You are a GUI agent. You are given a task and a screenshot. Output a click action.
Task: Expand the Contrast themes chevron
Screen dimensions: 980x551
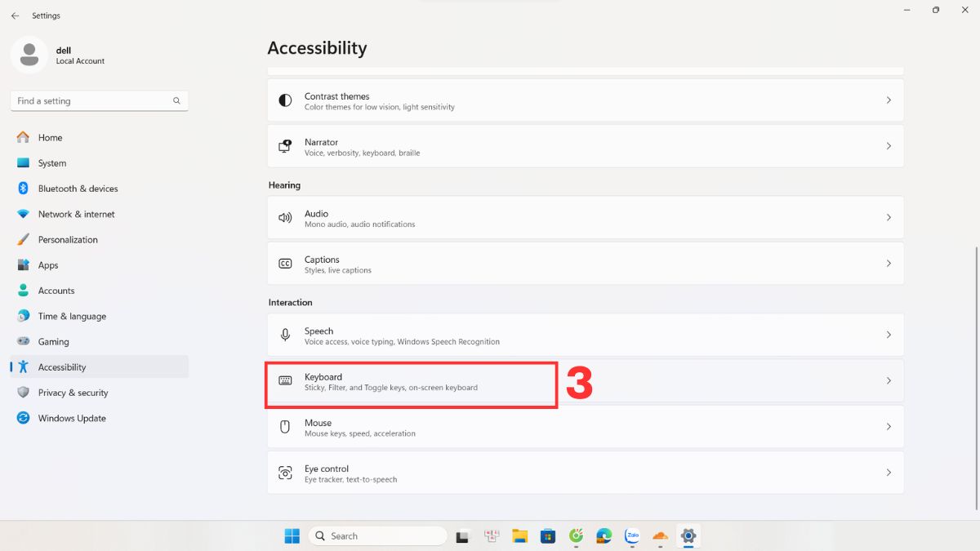[x=889, y=100]
